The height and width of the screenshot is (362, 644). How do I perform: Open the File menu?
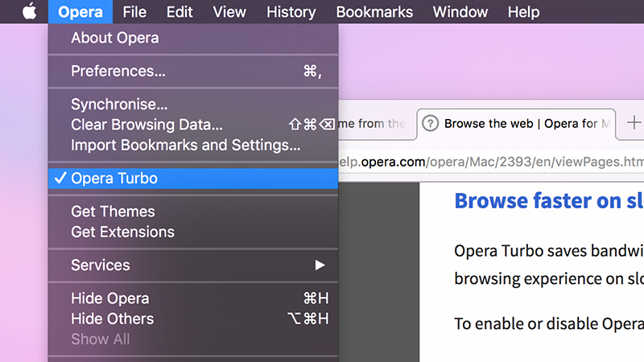[134, 12]
